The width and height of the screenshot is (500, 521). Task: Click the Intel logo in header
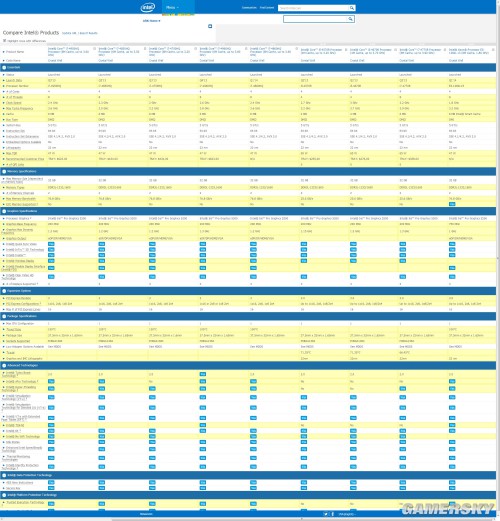coord(148,7)
